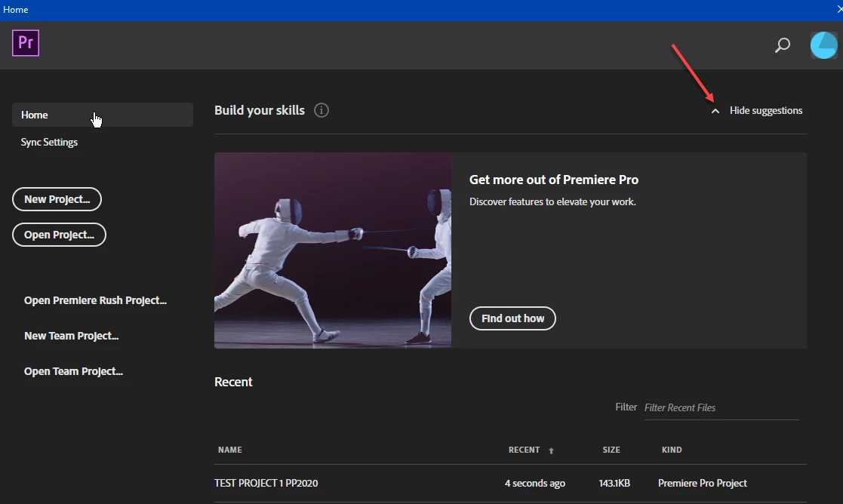
Task: Click the Find out how button
Action: coord(512,318)
